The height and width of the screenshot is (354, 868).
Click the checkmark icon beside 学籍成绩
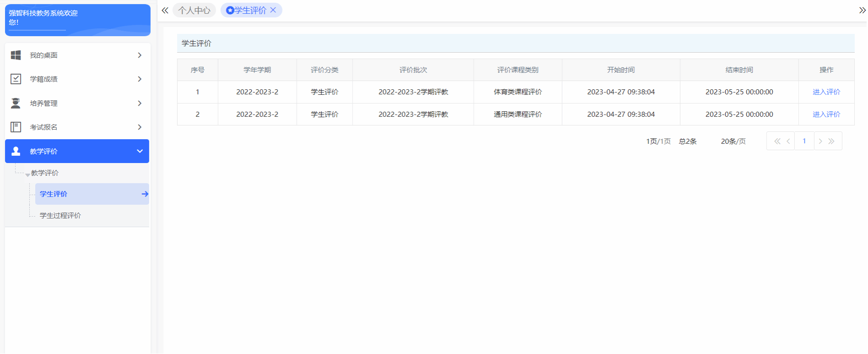[16, 79]
